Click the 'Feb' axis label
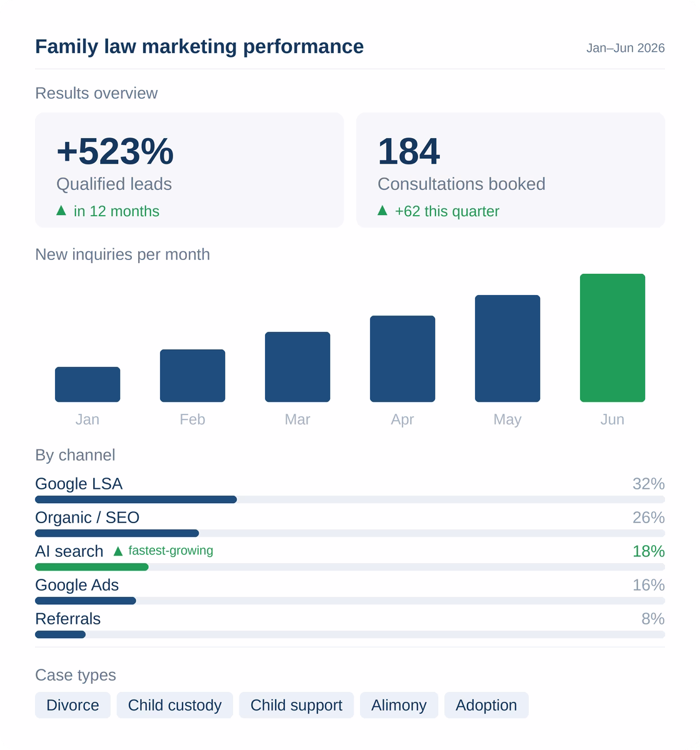Screen dimensions: 700x750 point(192,419)
